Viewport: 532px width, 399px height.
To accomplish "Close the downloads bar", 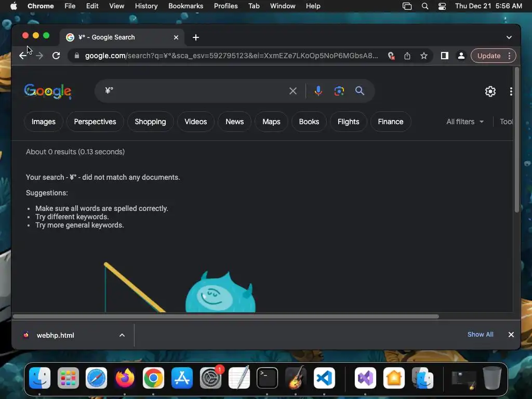I will pyautogui.click(x=511, y=335).
